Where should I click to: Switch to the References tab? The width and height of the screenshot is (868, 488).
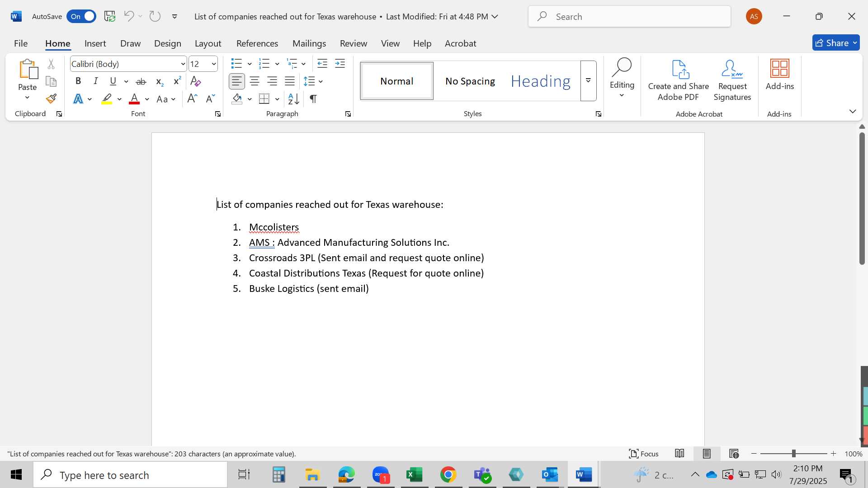click(x=257, y=43)
